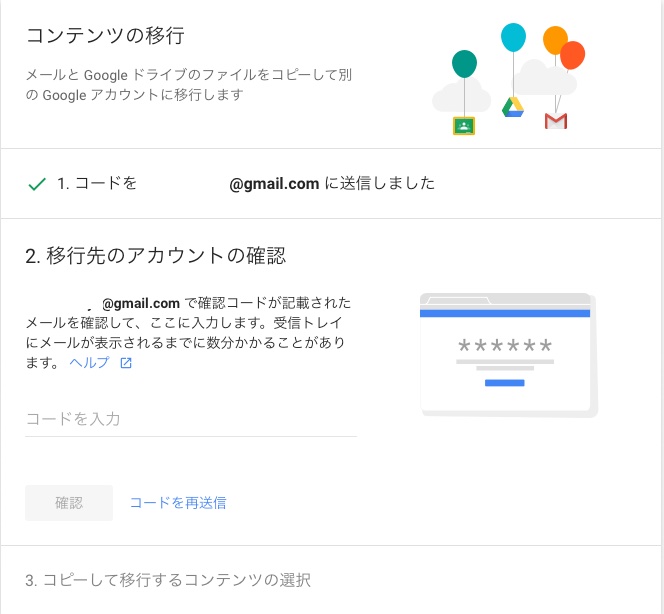Focus the コードを入力 code field
The height and width of the screenshot is (614, 664).
[x=191, y=419]
